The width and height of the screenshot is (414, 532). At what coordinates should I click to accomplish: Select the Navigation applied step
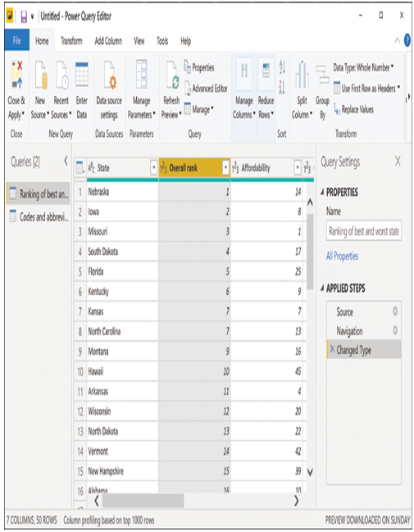tap(364, 330)
